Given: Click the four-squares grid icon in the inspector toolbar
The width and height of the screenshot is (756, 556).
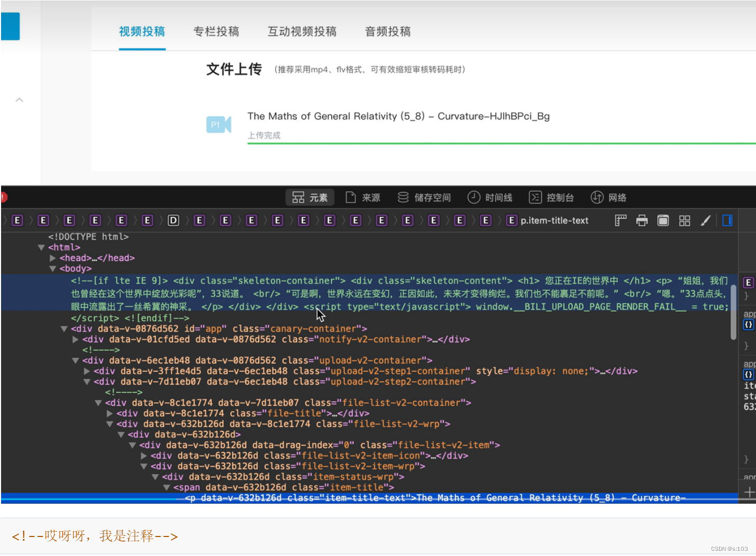Looking at the screenshot, I should tap(685, 221).
